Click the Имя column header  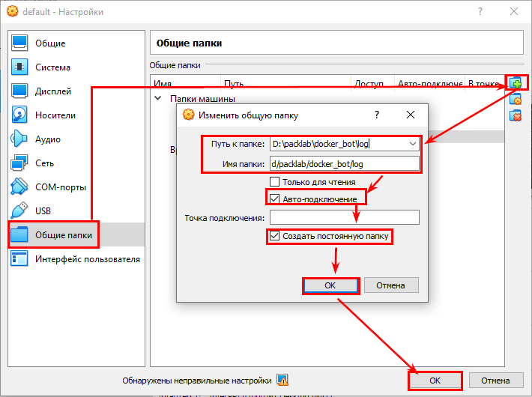(186, 82)
